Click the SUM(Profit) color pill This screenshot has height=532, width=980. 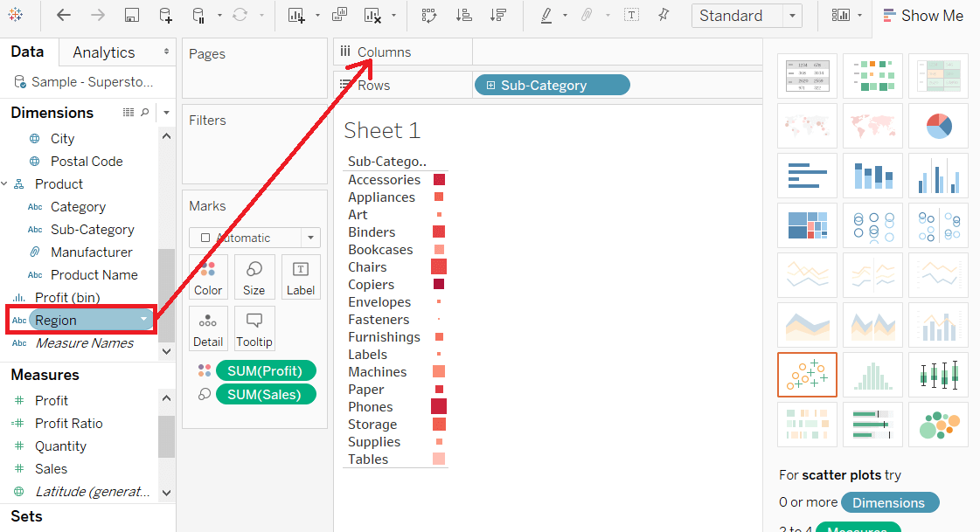pos(266,371)
